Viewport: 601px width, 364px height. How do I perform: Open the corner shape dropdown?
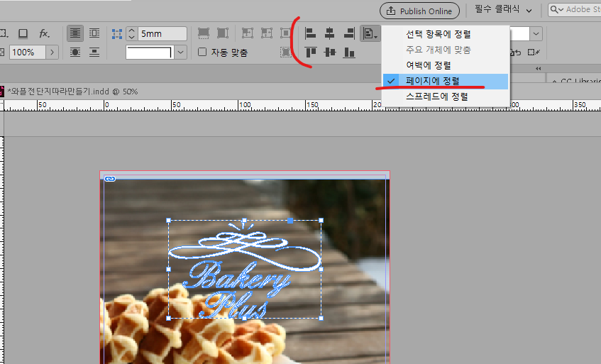pos(180,52)
